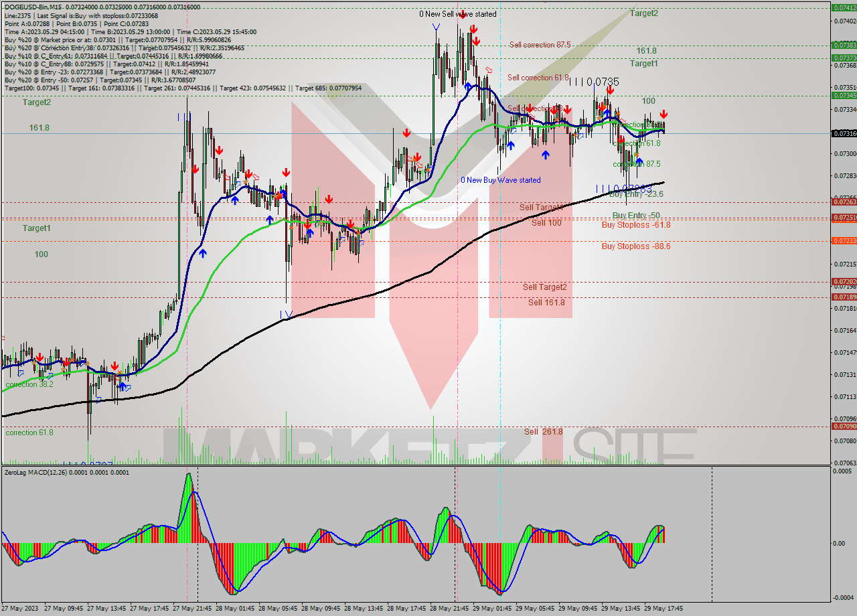Click the 'Sell 261.8' level label
Viewport: 857px width, 616px height.
pos(544,432)
